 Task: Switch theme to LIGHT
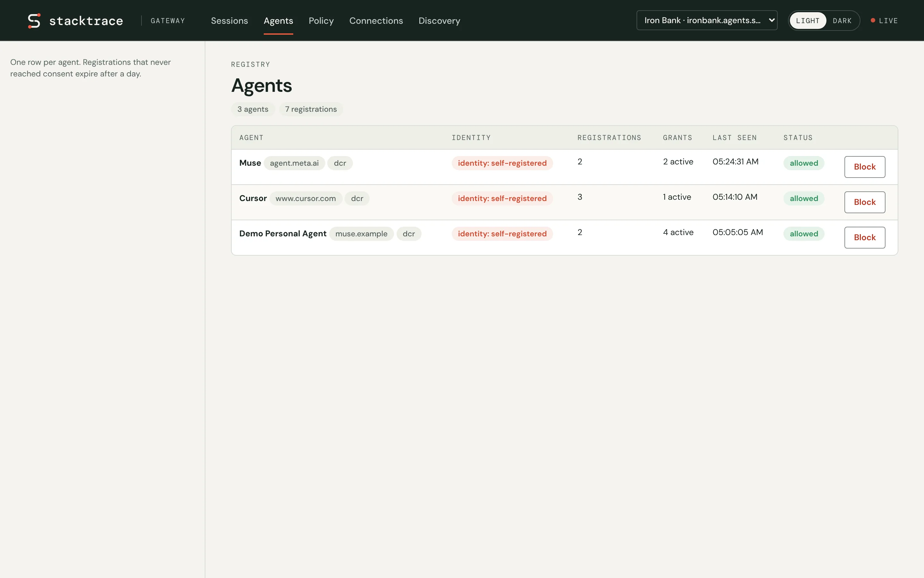click(x=808, y=21)
